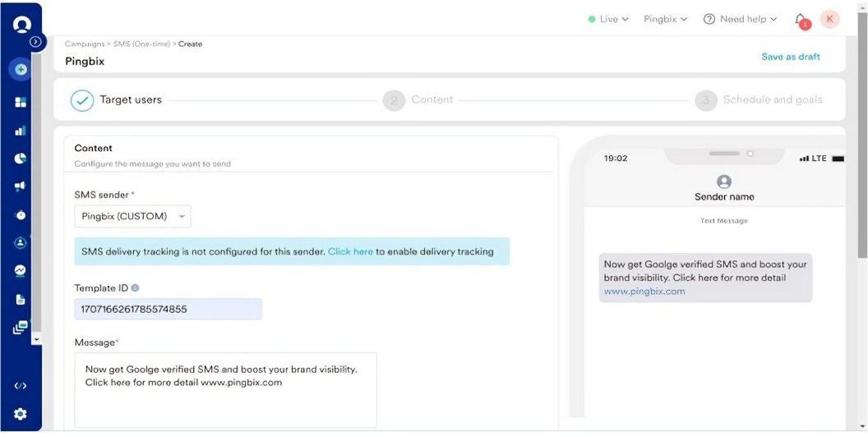
Task: Expand the sidebar with the arrow toggle
Action: (35, 42)
